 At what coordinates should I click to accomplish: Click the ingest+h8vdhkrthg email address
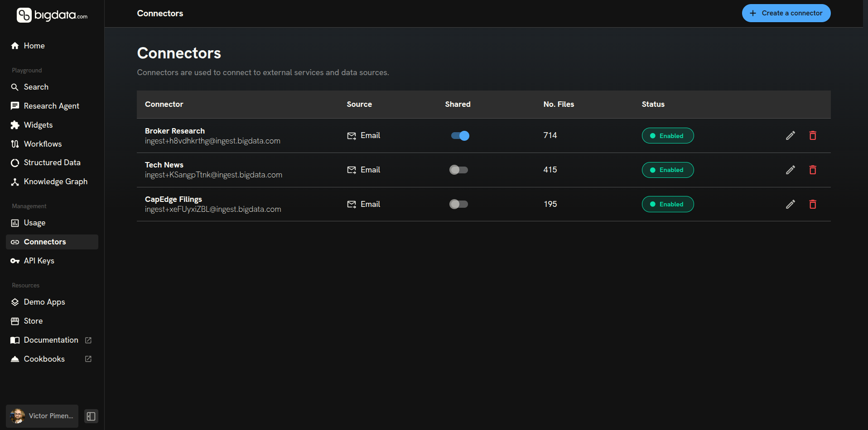click(x=212, y=141)
